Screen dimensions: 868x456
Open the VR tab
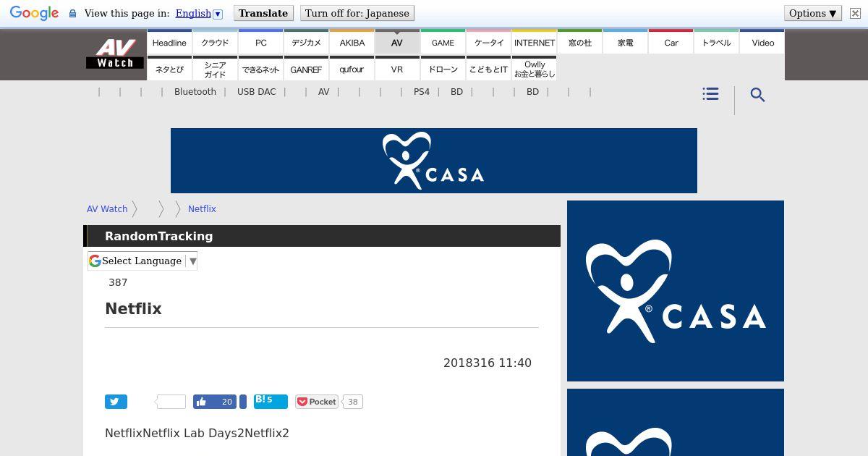click(397, 69)
